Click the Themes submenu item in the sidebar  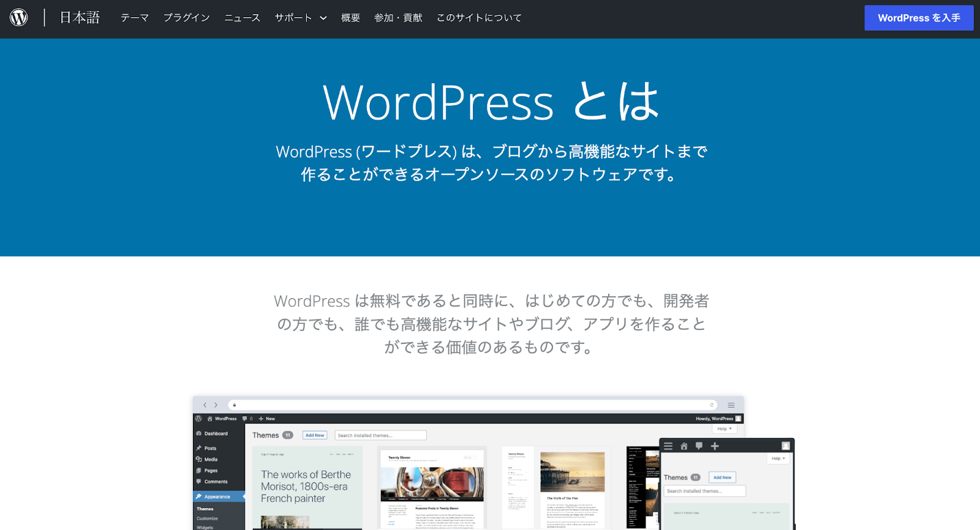pos(205,509)
